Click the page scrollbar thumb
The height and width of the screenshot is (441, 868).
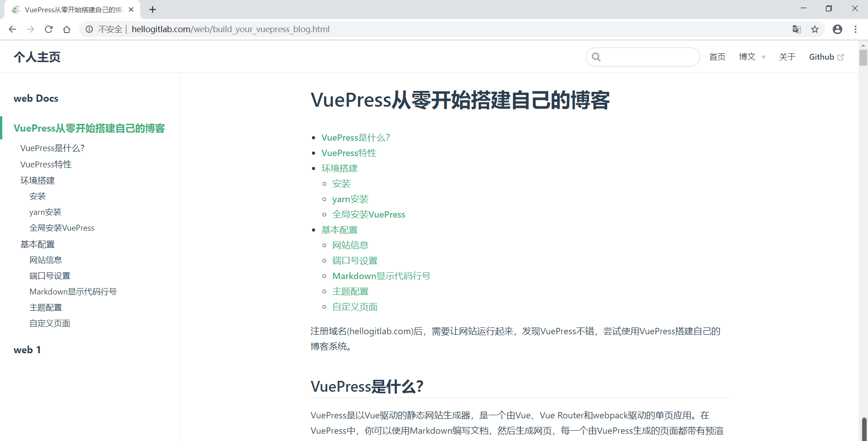(863, 58)
